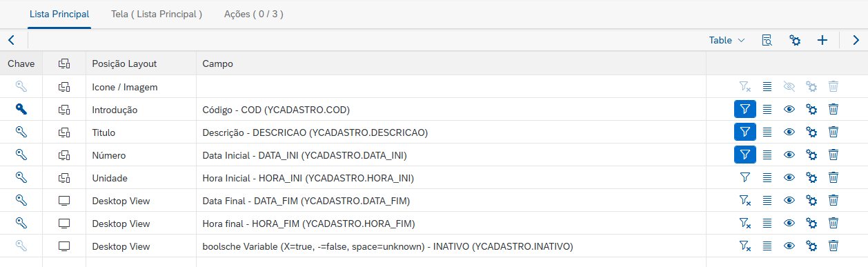Open the Table view dropdown
This screenshot has height=267, width=868.
pos(727,40)
